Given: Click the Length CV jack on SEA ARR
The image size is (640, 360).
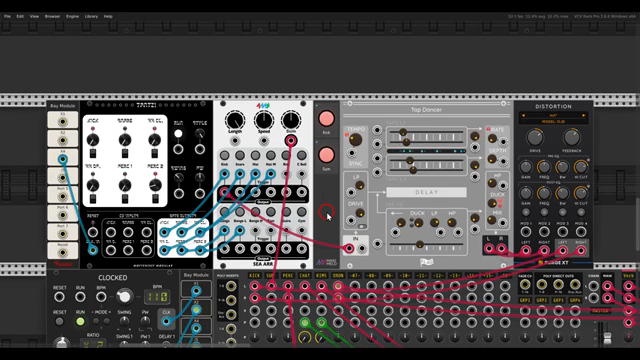Looking at the screenshot, I should (x=235, y=141).
